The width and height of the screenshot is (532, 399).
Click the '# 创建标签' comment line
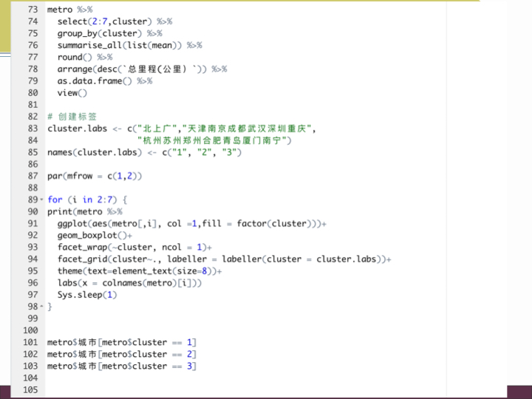(x=77, y=117)
